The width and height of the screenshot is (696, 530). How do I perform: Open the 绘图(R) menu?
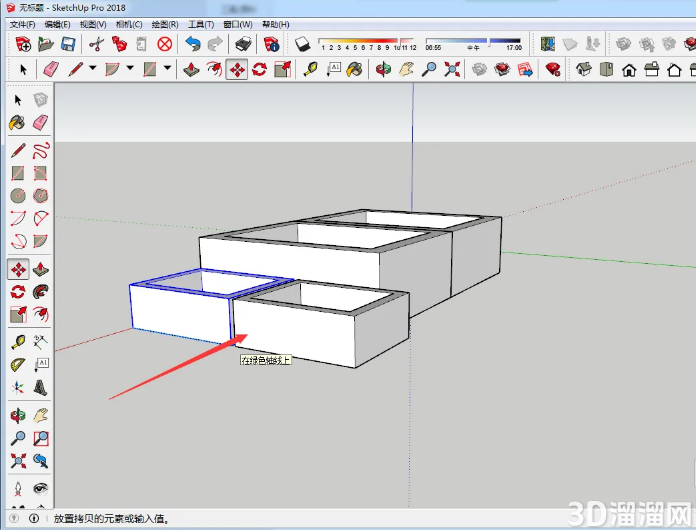click(x=165, y=24)
